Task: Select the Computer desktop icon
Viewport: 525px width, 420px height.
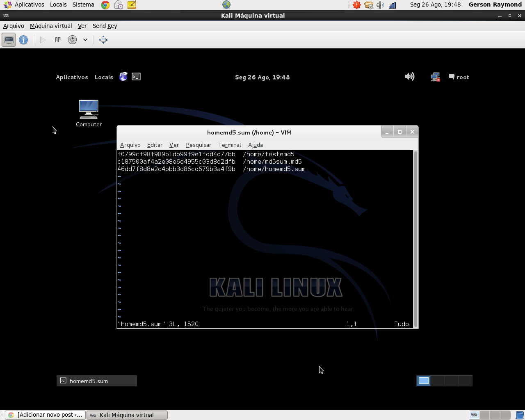Action: pyautogui.click(x=89, y=113)
